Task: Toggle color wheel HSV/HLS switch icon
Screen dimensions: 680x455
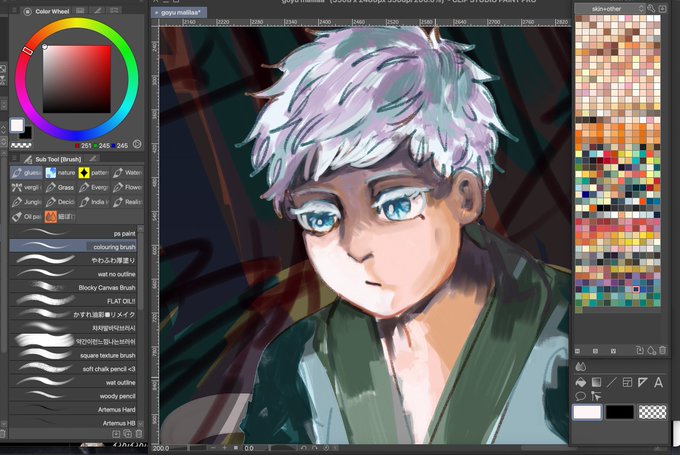Action: [x=137, y=144]
